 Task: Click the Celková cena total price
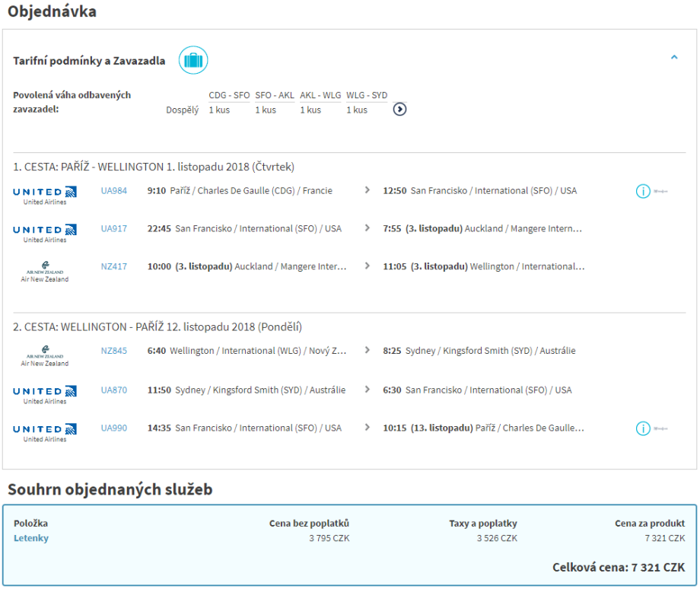(618, 568)
